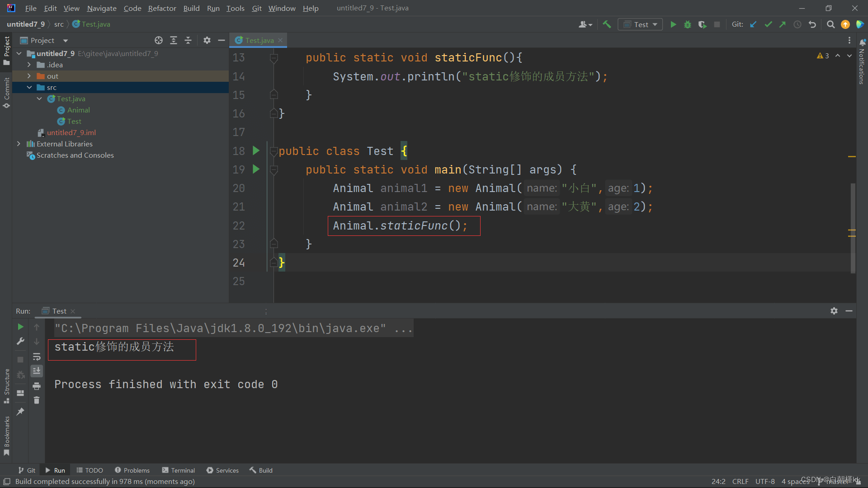Start debugging with the bug icon

click(688, 24)
